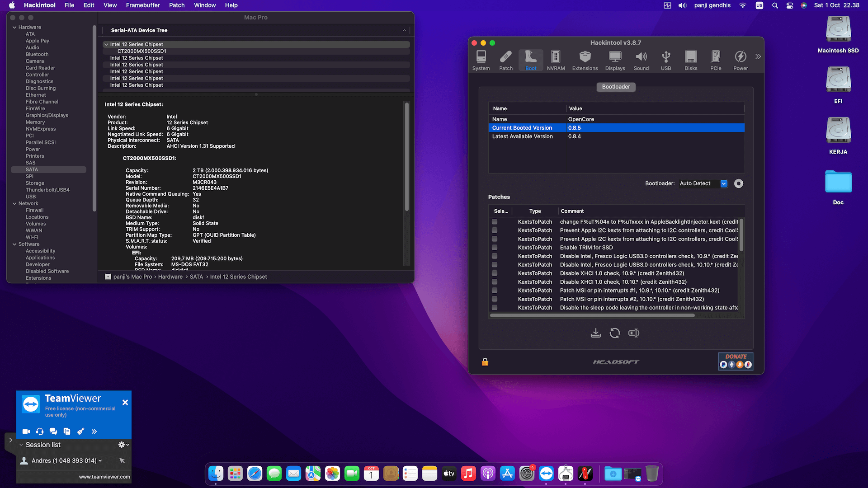
Task: Open the Help menu
Action: (231, 5)
